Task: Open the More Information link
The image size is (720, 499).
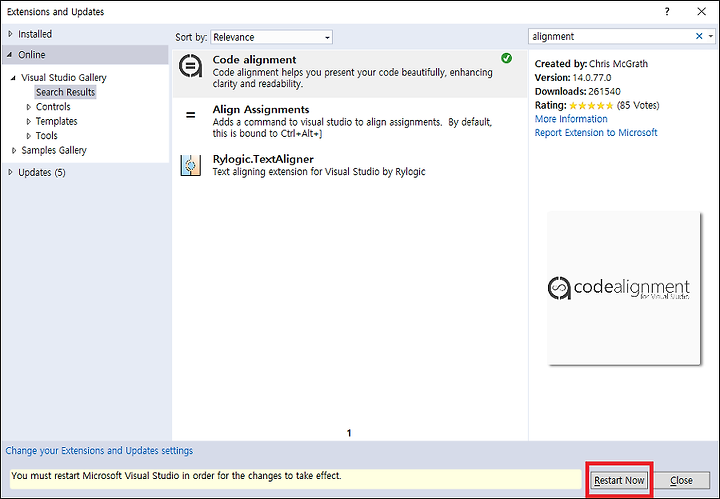Action: coord(571,119)
